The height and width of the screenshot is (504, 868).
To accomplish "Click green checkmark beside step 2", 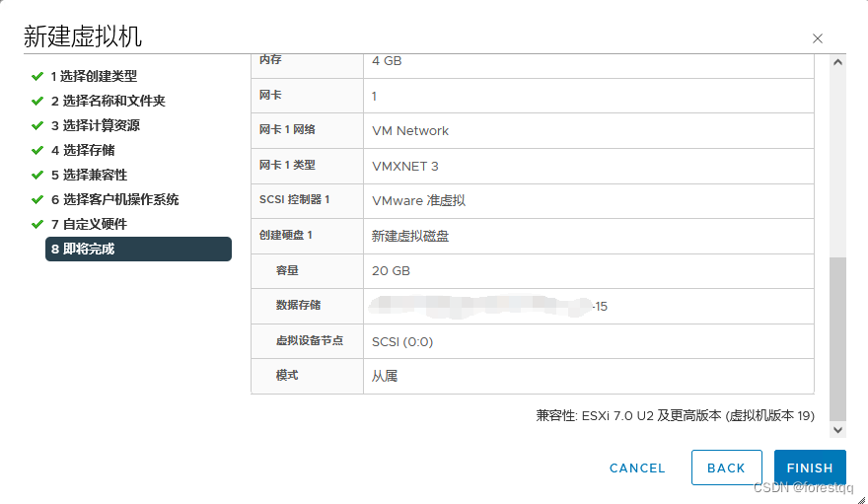I will point(37,101).
